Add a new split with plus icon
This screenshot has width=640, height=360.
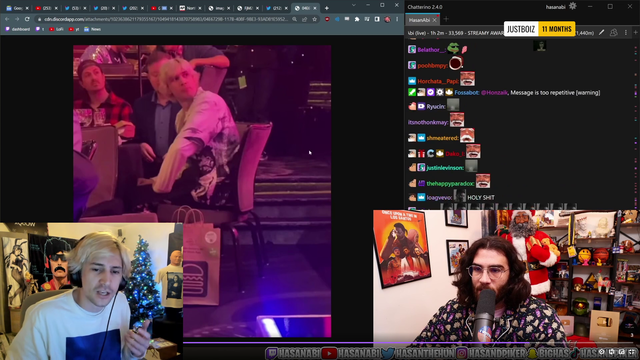636,33
